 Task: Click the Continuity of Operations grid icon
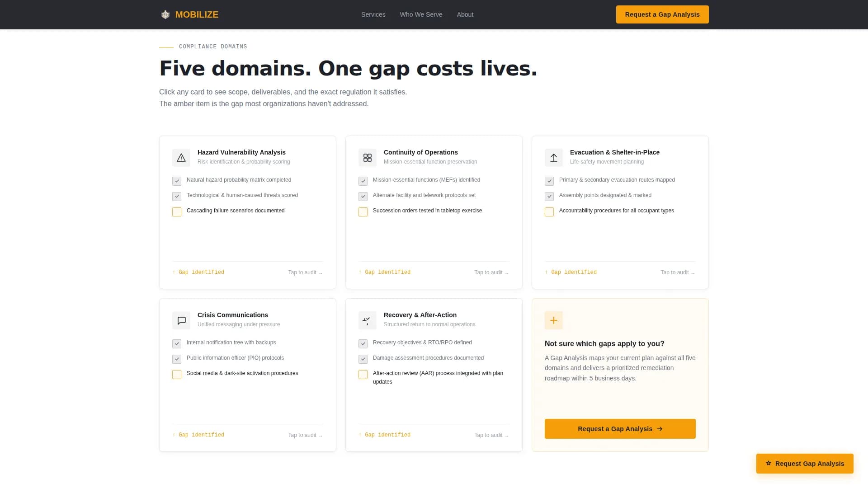point(368,158)
